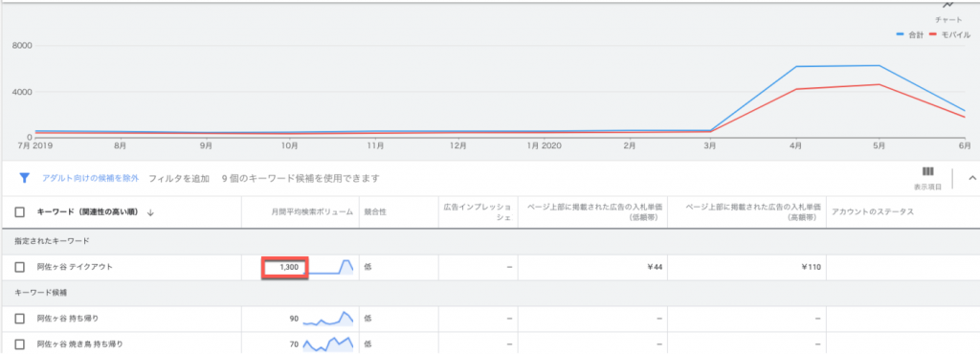Screen dimensions: 980x354
Task: Sort by 競合性 column header
Action: pos(375,212)
